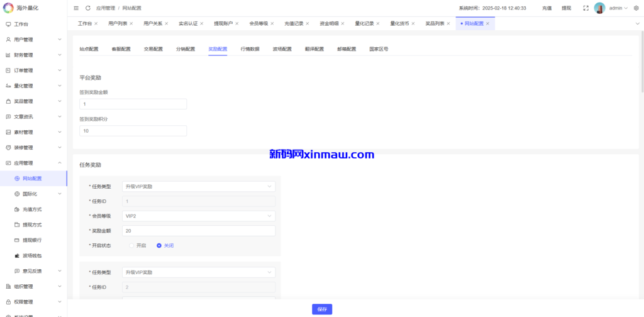Click the globe icon beside 国际化
Screen dimensions: 644x317
point(17,194)
